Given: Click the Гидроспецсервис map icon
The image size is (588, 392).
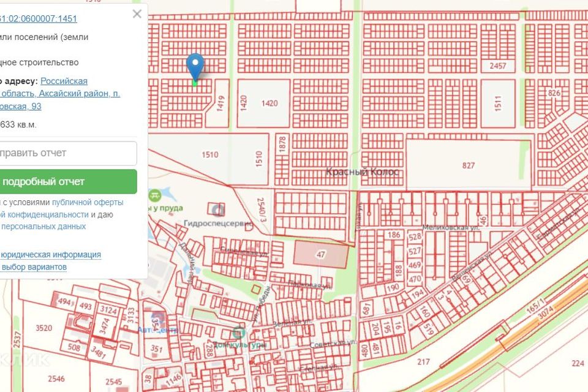Looking at the screenshot, I should 216,209.
